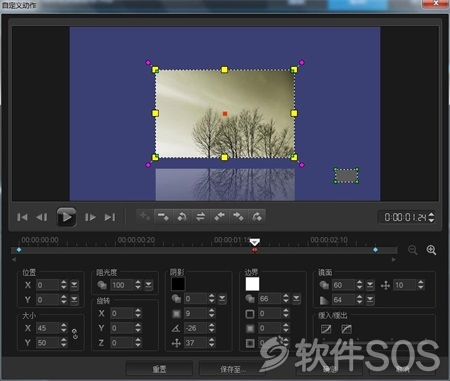The image size is (450, 381).
Task: Click the Remove key frame icon
Action: click(163, 217)
